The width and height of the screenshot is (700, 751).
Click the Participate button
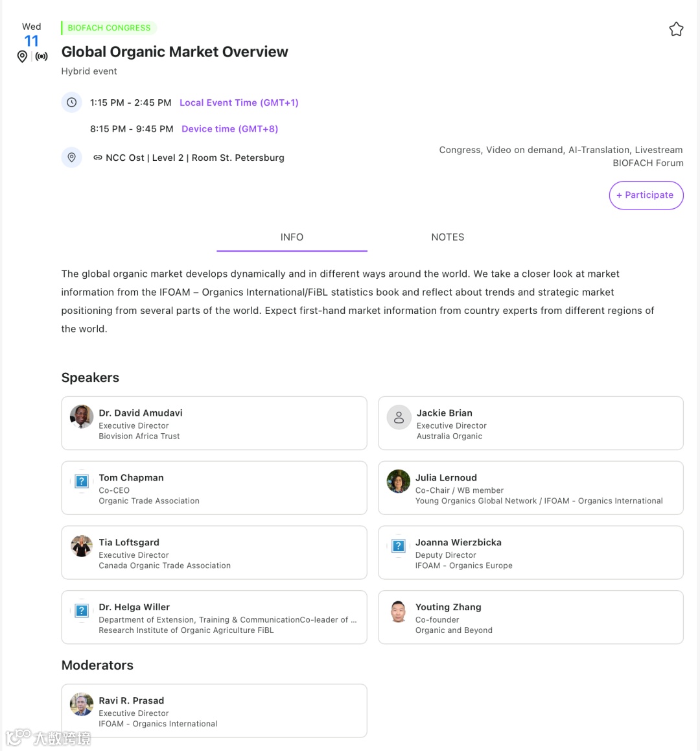pos(646,195)
